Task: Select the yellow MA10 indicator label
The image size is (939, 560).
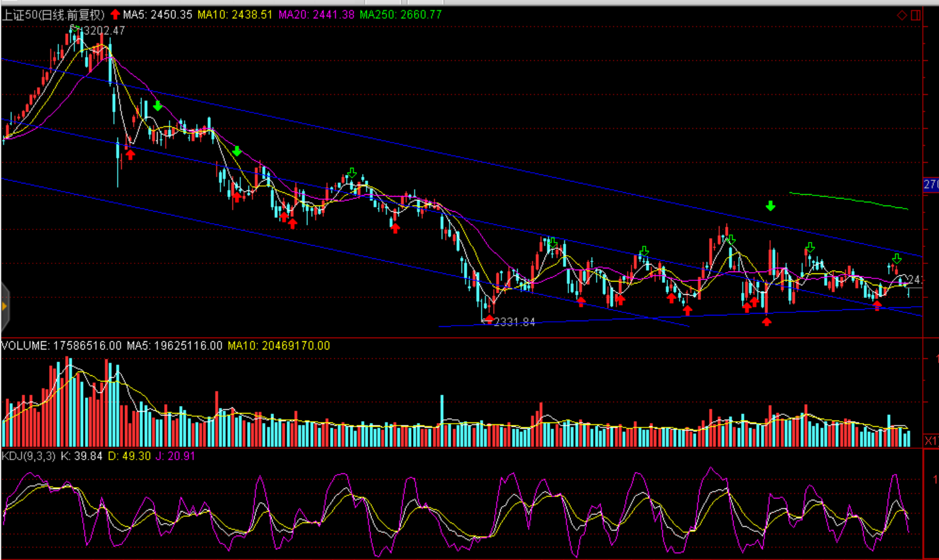Action: click(x=235, y=14)
